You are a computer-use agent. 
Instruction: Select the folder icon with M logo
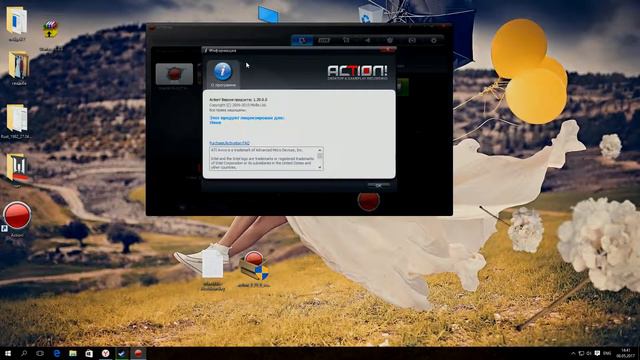[x=18, y=167]
